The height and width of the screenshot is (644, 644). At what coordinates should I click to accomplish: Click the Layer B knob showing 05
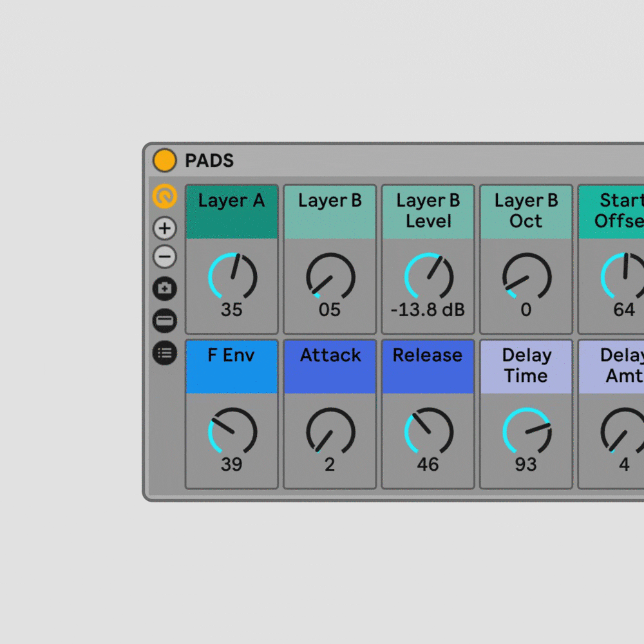point(330,276)
